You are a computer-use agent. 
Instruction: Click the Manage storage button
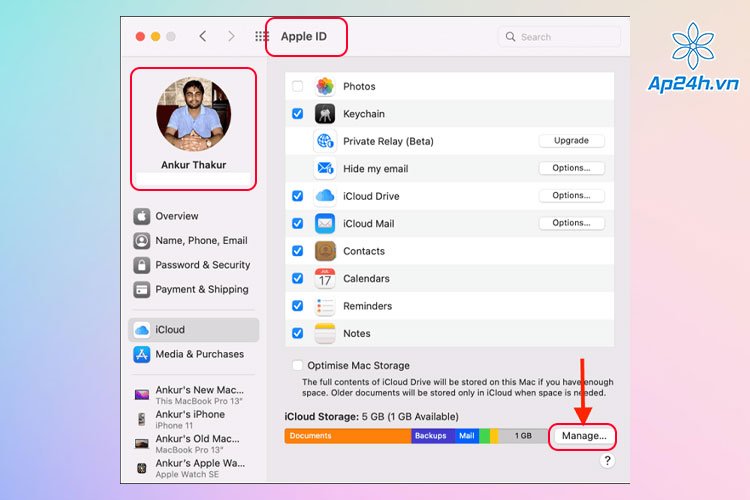[584, 436]
